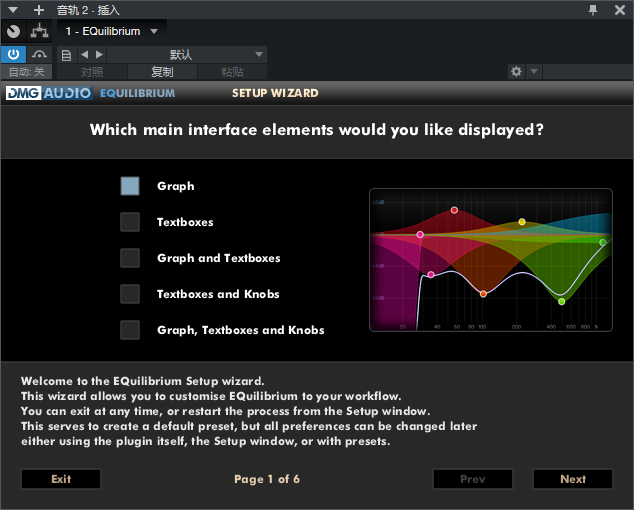
Task: Click the EQUILIBRIUM title text
Action: coord(137,93)
